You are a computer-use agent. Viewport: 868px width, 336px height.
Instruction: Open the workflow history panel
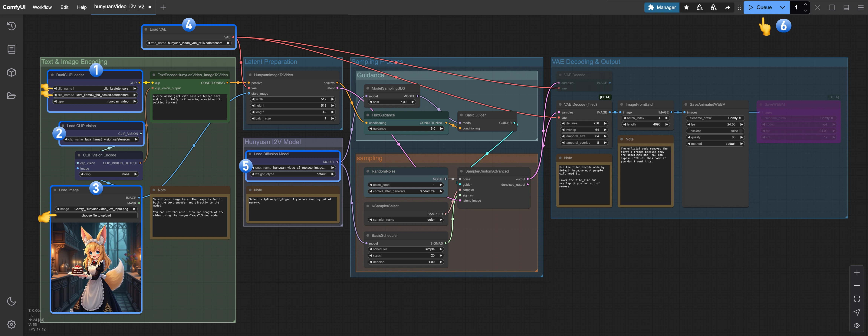tap(12, 26)
